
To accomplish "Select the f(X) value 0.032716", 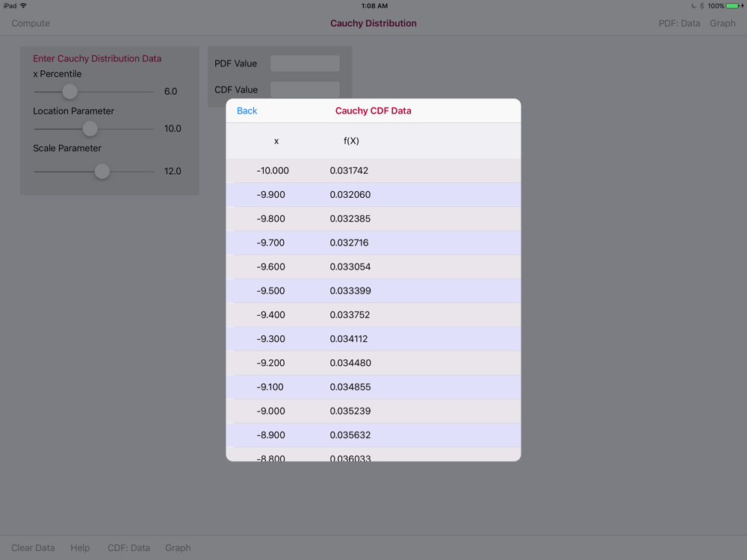I will click(x=349, y=243).
